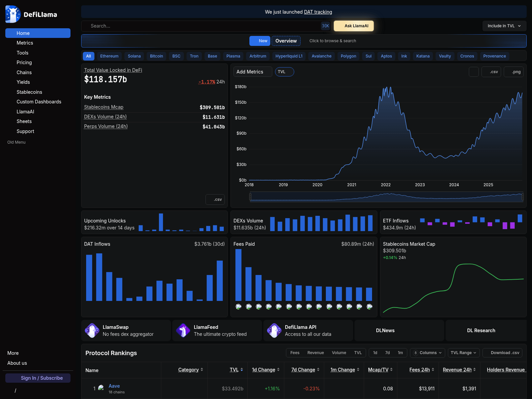Select the Ethereum chain tab
532x399 pixels.
click(109, 56)
